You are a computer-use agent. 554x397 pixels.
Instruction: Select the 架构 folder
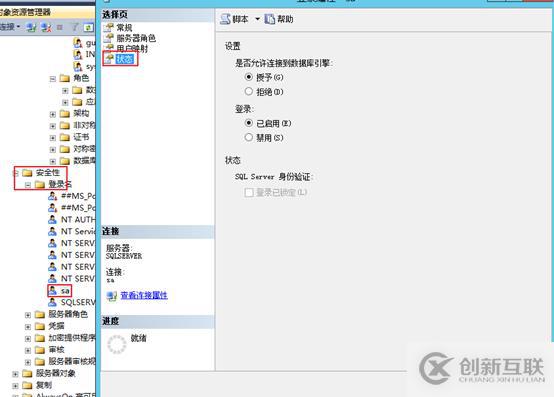pyautogui.click(x=81, y=113)
